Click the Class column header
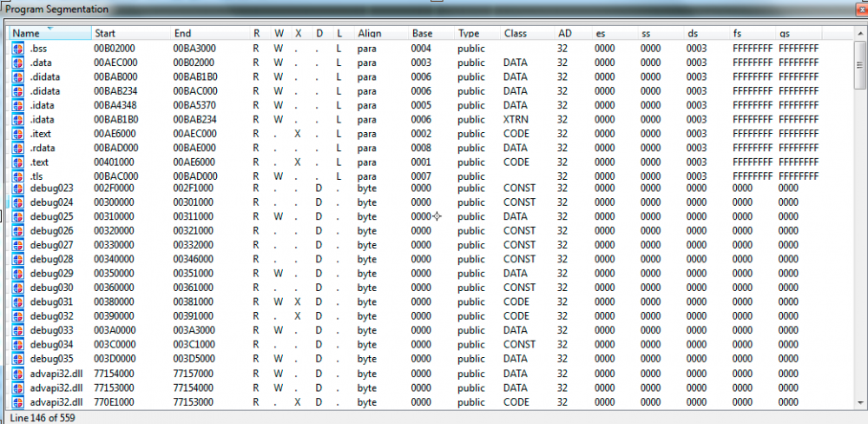Image resolution: width=868 pixels, height=424 pixels. click(x=515, y=33)
